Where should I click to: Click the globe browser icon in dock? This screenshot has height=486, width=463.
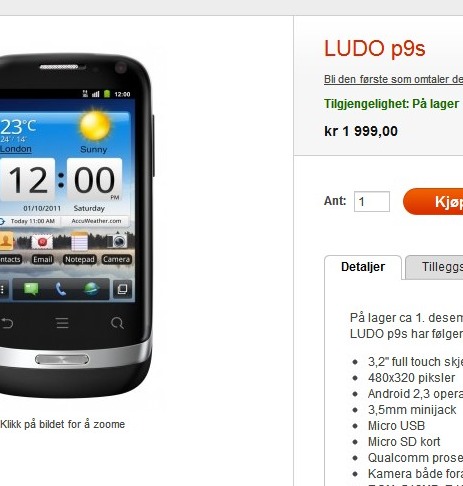point(91,289)
